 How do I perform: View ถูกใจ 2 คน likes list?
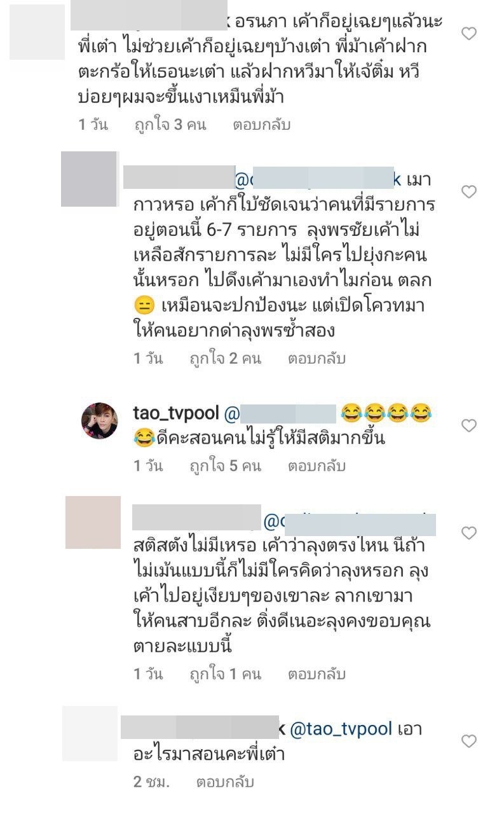coord(226,359)
